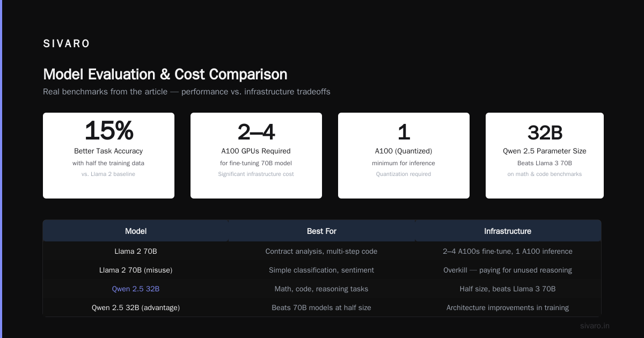Screen dimensions: 644x338
Task: Select the Llama 2 70B row label
Action: 136,251
